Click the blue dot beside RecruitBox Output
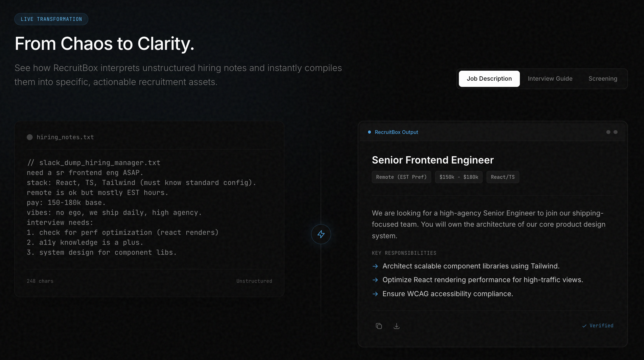Viewport: 644px width, 360px height. click(369, 132)
